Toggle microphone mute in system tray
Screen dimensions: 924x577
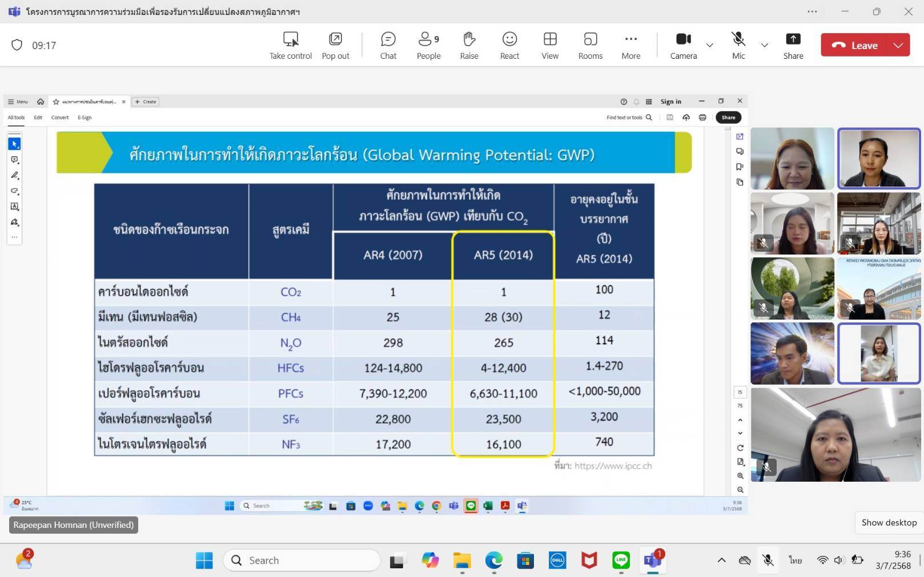point(768,560)
